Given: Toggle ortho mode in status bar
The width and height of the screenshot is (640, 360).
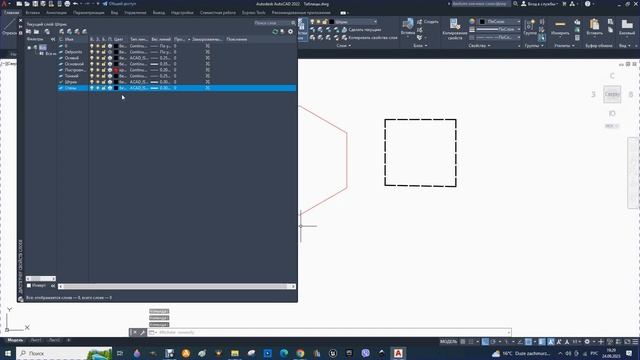Looking at the screenshot, I should (x=485, y=342).
